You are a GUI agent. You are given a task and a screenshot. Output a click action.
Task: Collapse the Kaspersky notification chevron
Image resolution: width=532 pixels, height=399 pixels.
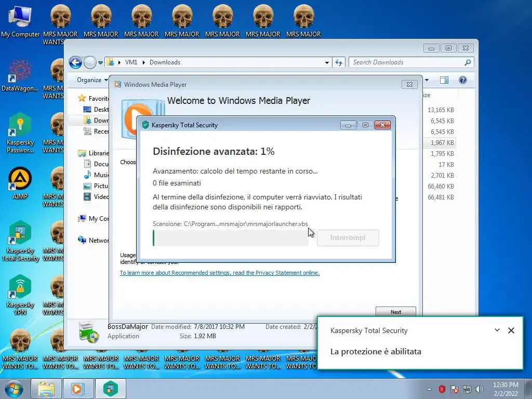(x=497, y=330)
